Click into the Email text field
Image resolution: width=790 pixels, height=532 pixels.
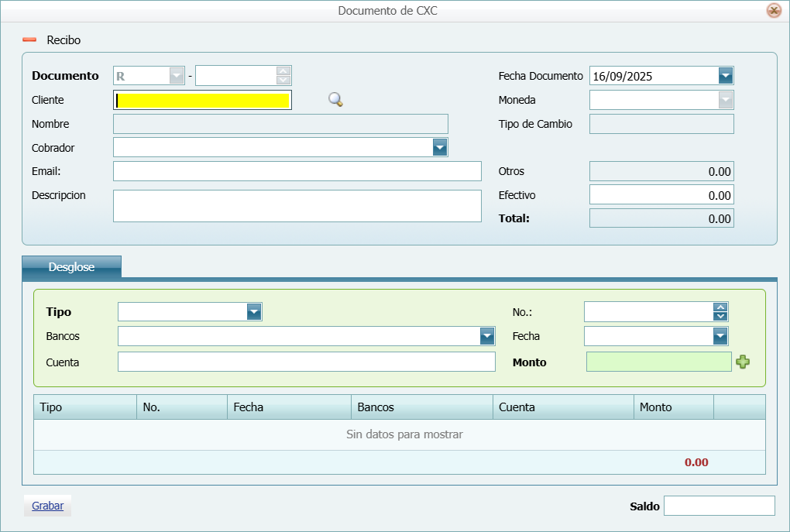[x=297, y=171]
